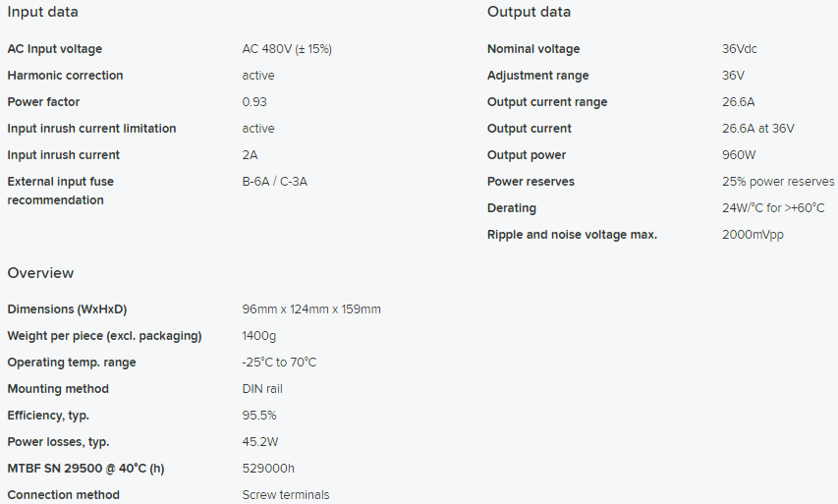Click the Efficiency 95.5% value

259,416
